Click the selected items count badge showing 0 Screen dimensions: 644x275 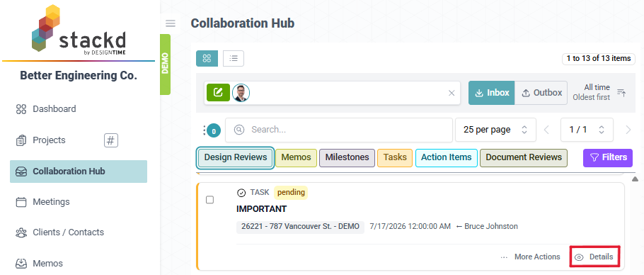coord(214,130)
